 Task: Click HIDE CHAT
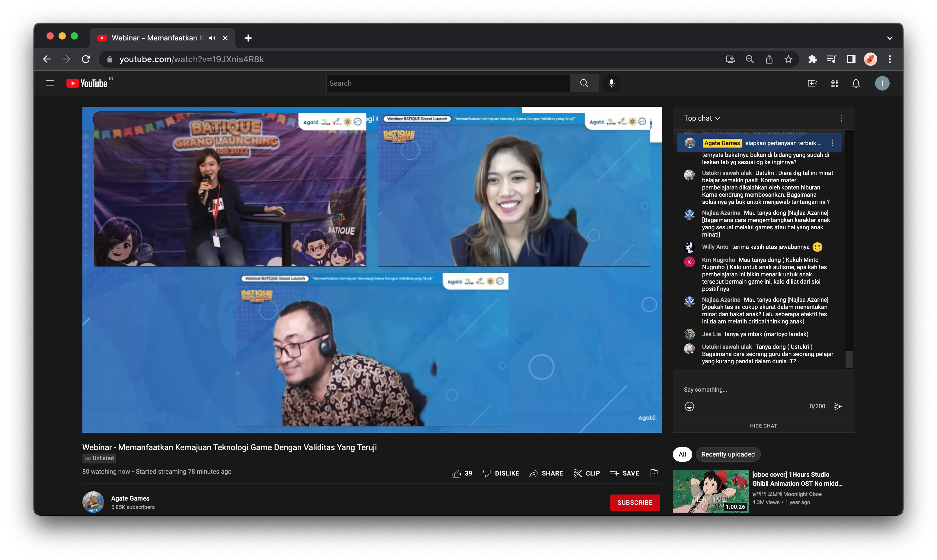[x=763, y=426]
